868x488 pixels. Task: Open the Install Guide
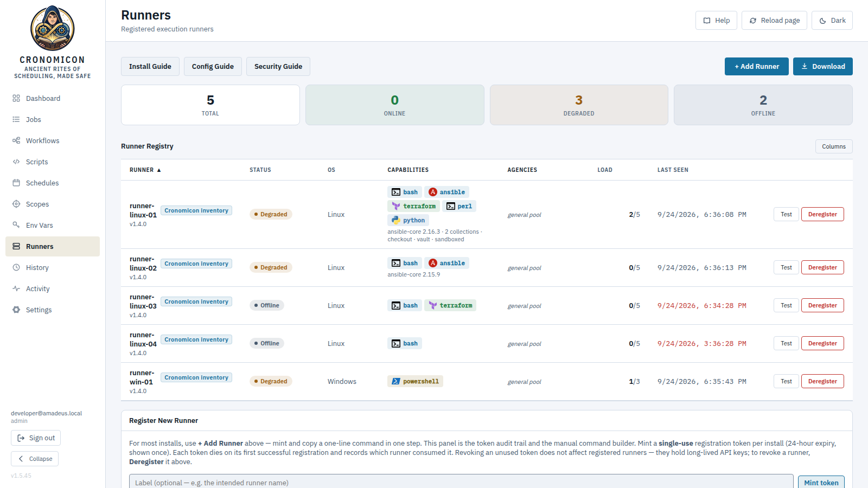click(x=150, y=66)
